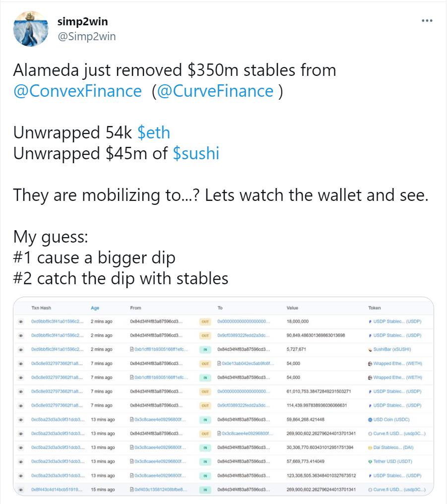447x504 pixels.
Task: Click the OUT badge on the 18,000,000 row
Action: click(x=204, y=321)
